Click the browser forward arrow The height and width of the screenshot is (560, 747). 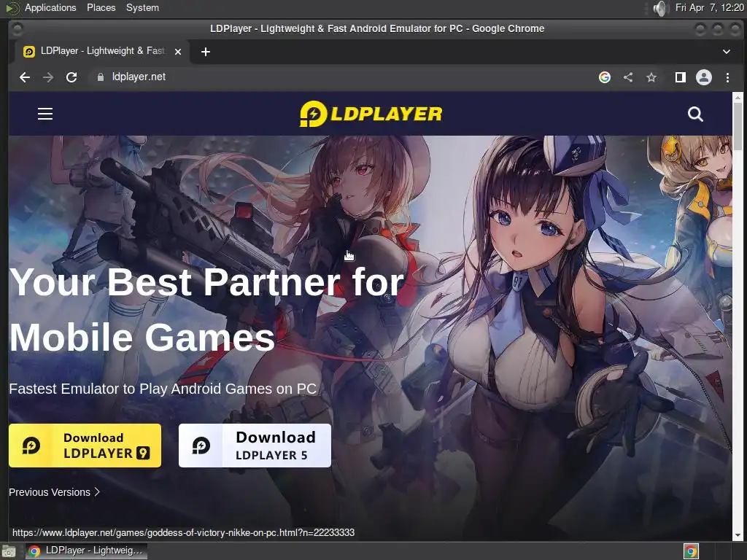48,77
